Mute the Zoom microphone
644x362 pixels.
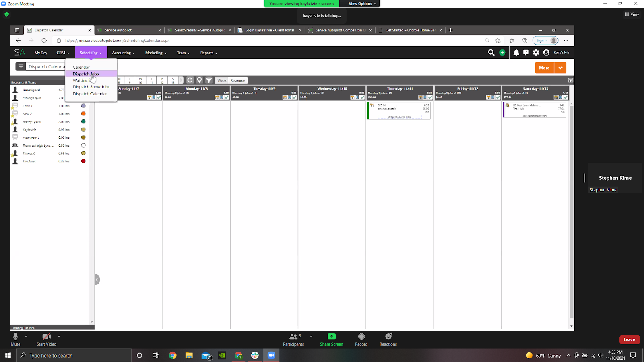15,339
